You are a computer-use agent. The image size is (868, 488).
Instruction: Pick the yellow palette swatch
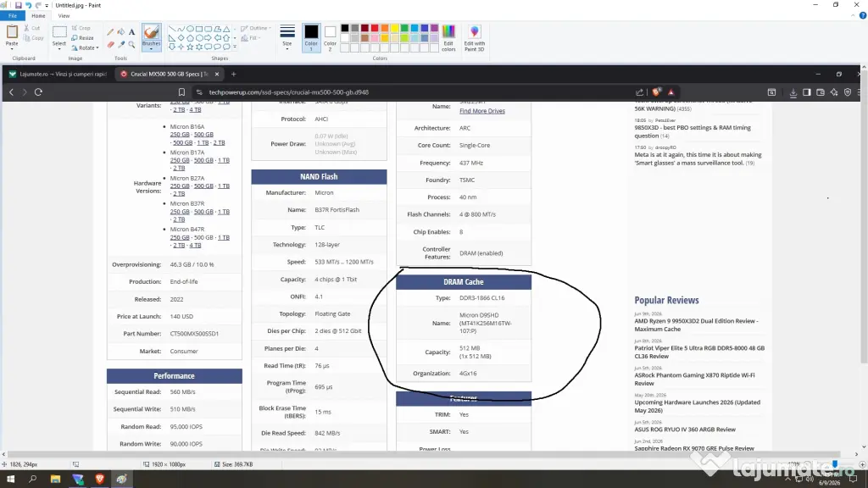click(395, 28)
